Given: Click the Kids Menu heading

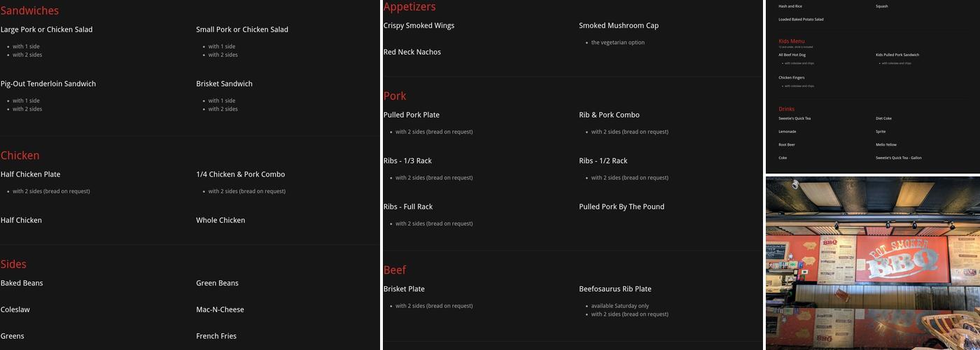Looking at the screenshot, I should coord(792,41).
